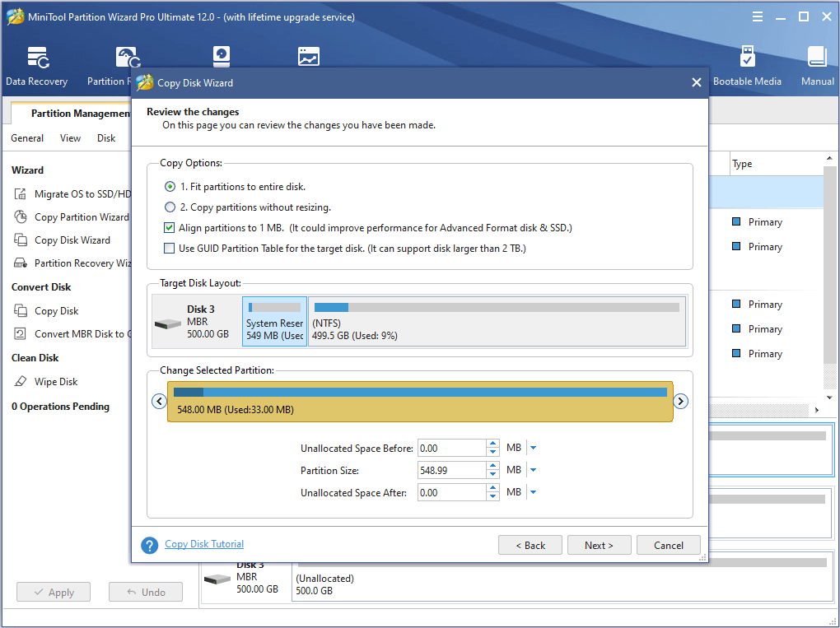The height and width of the screenshot is (628, 840).
Task: Close the Copy Disk Wizard dialog
Action: pyautogui.click(x=697, y=82)
